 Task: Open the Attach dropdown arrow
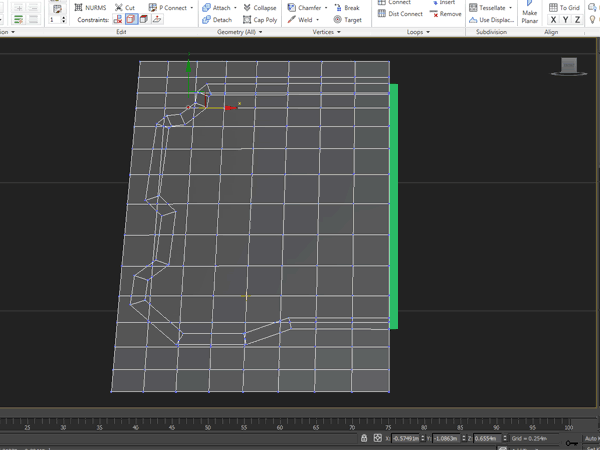click(x=236, y=7)
